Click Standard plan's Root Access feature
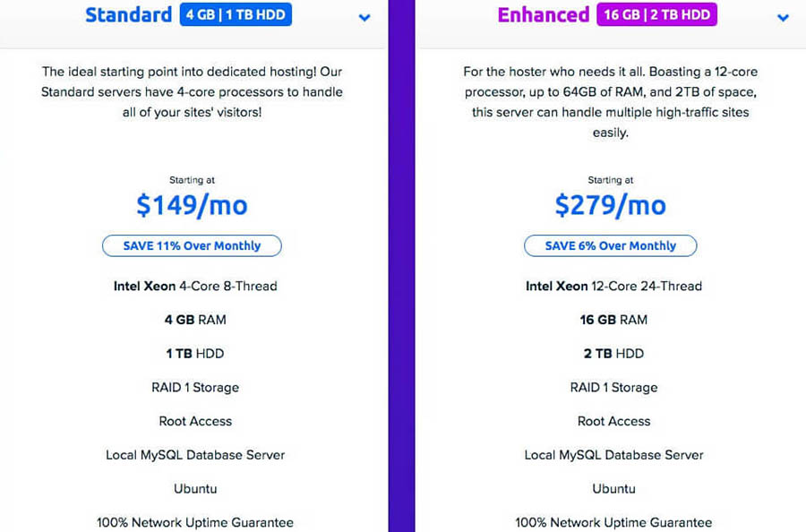This screenshot has width=806, height=532. (195, 421)
